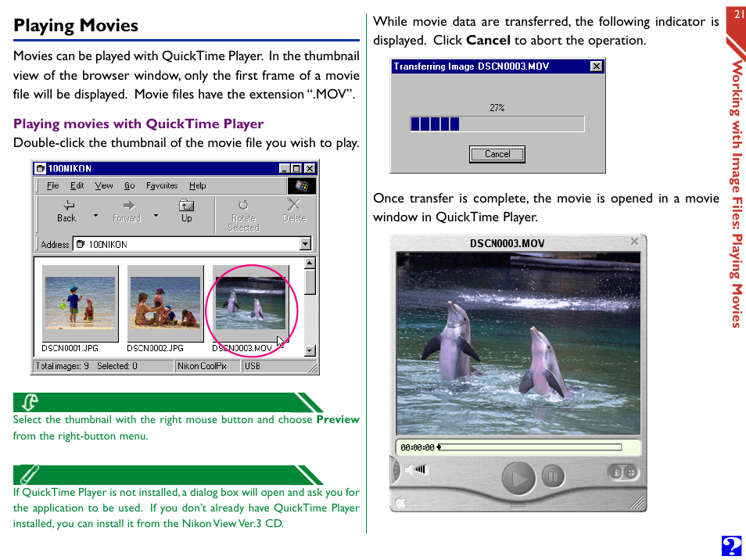Click the QuickTime Pause button
This screenshot has width=746, height=560.
pyautogui.click(x=553, y=476)
